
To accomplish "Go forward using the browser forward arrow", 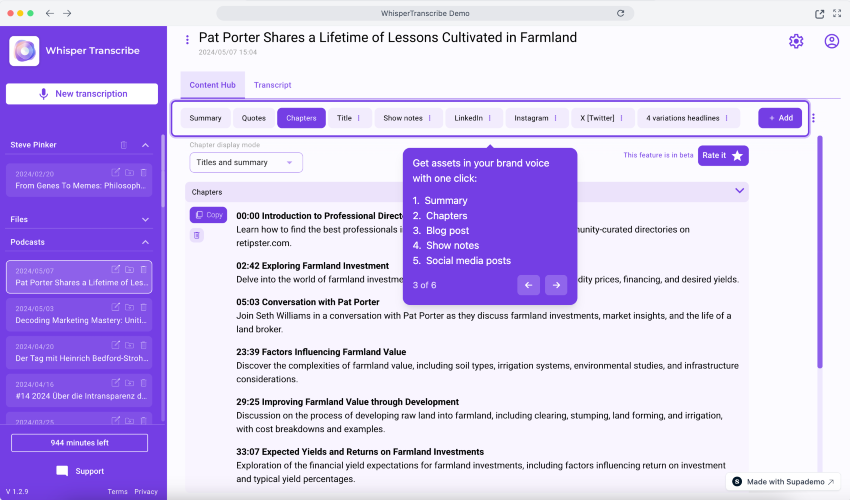I will [67, 13].
